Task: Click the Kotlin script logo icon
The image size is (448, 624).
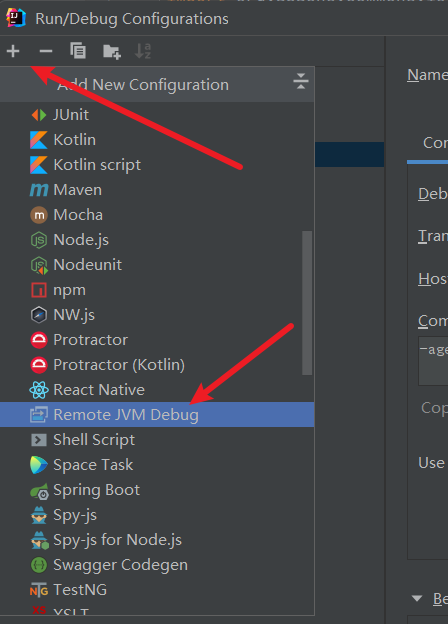Action: click(39, 165)
